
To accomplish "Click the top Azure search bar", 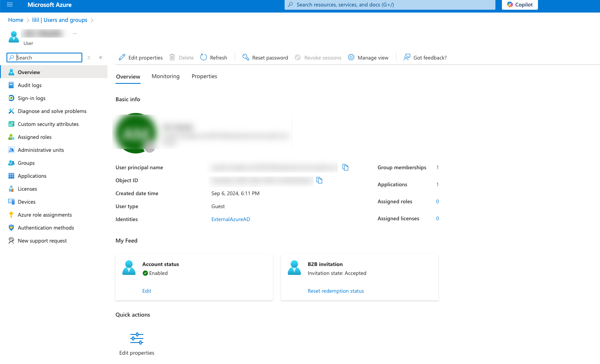I will (390, 5).
